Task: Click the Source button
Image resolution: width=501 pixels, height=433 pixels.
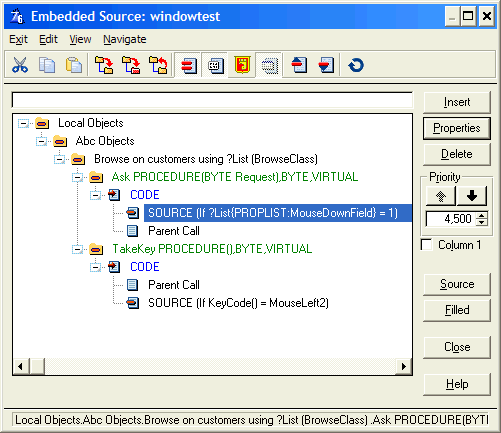Action: 457,284
